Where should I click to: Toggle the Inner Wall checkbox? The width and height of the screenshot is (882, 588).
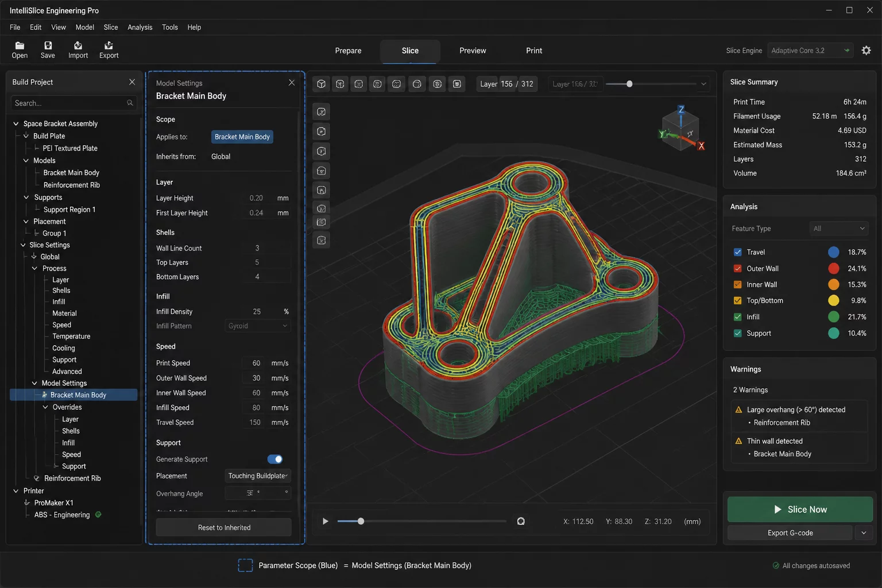pyautogui.click(x=738, y=284)
